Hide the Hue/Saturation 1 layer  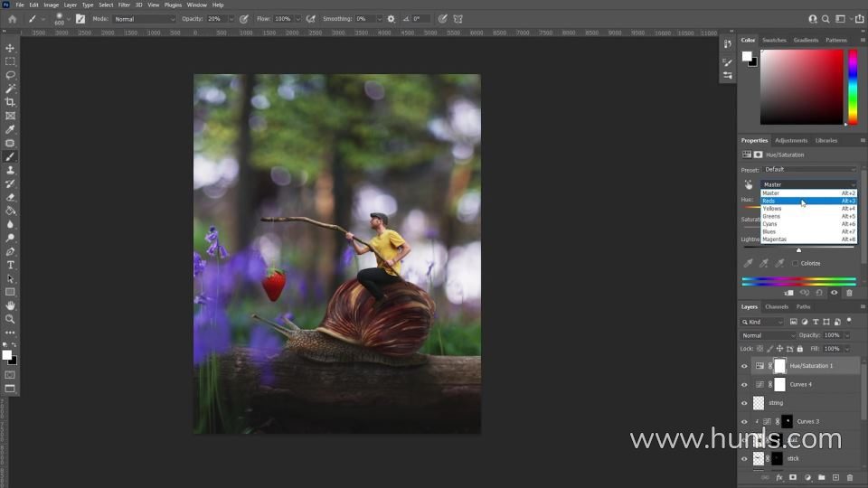[744, 366]
